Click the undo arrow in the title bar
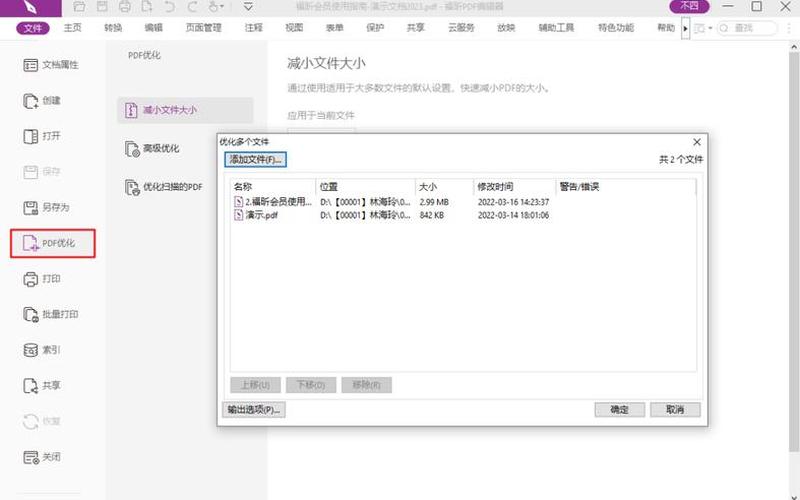This screenshot has width=800, height=500. [x=169, y=7]
